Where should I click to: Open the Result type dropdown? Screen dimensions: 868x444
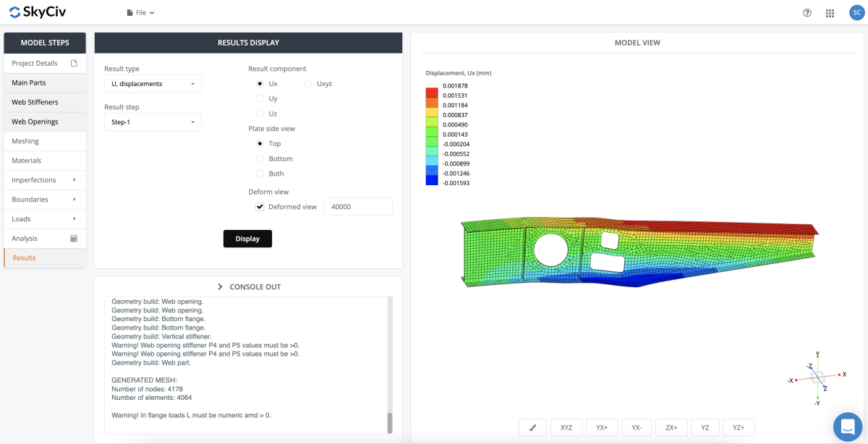[x=153, y=84]
